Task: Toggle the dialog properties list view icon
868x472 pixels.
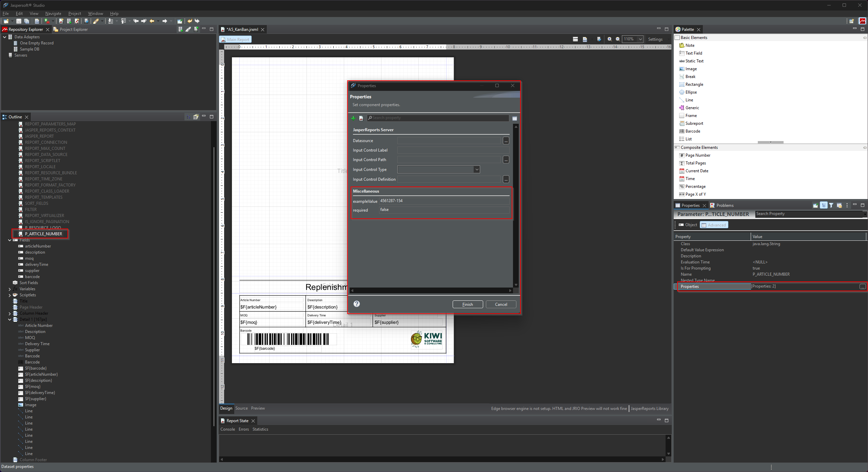Action: [x=515, y=118]
